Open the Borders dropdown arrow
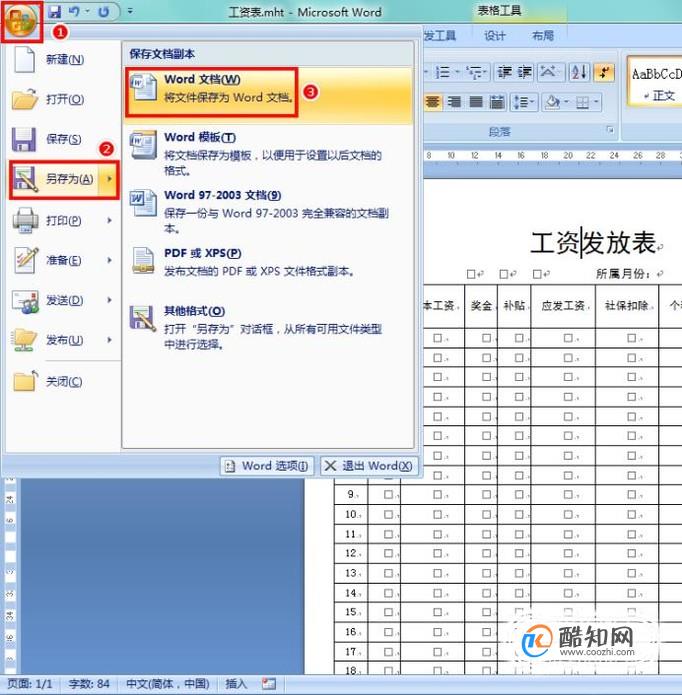 click(x=597, y=102)
